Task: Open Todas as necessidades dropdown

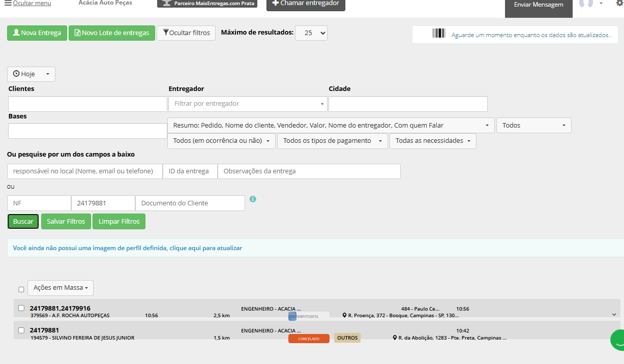Action: (x=433, y=141)
